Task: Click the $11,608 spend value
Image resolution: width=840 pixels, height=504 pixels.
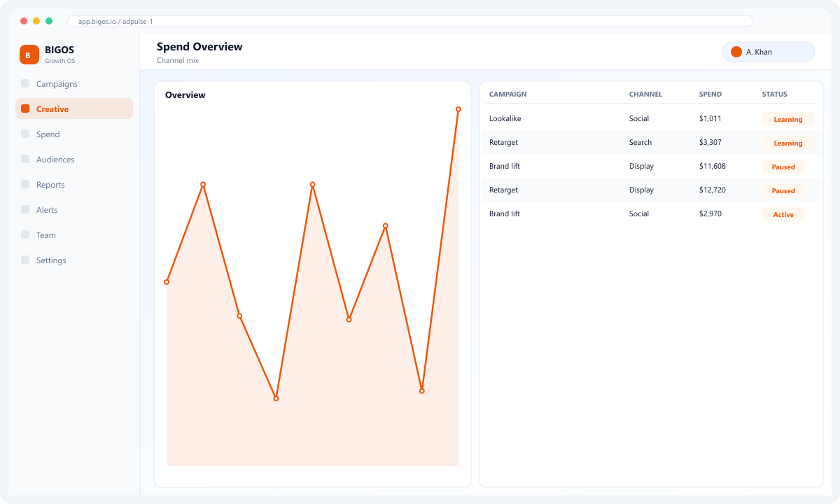Action: (713, 166)
